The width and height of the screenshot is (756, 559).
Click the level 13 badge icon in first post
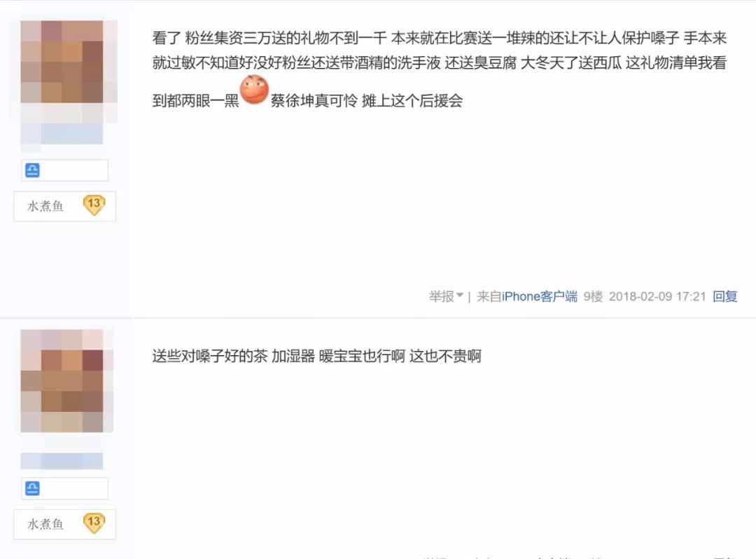pos(94,205)
